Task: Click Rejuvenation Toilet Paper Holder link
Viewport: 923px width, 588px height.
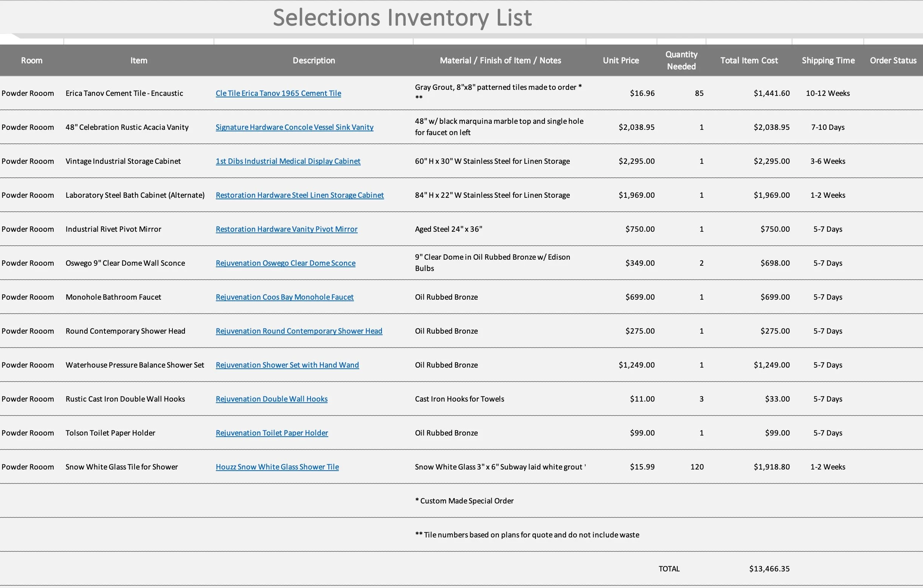Action: [272, 433]
